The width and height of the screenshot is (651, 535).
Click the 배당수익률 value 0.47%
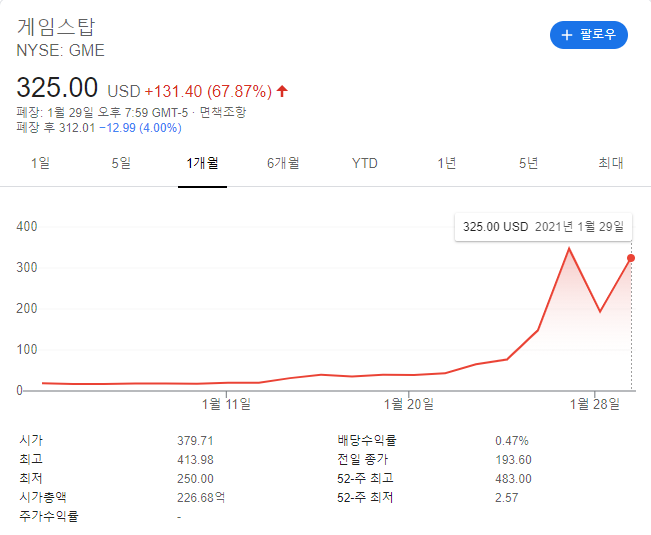(x=512, y=440)
